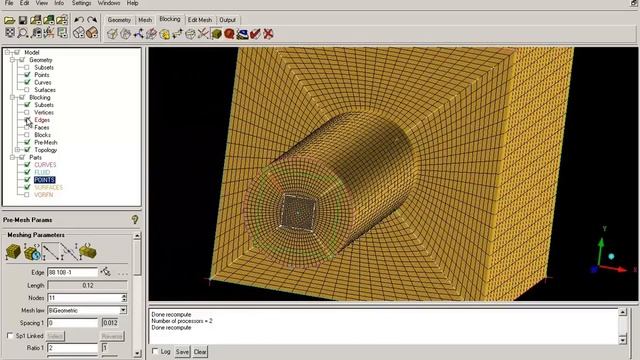Undo the last action
This screenshot has width=640, height=360.
[x=79, y=20]
